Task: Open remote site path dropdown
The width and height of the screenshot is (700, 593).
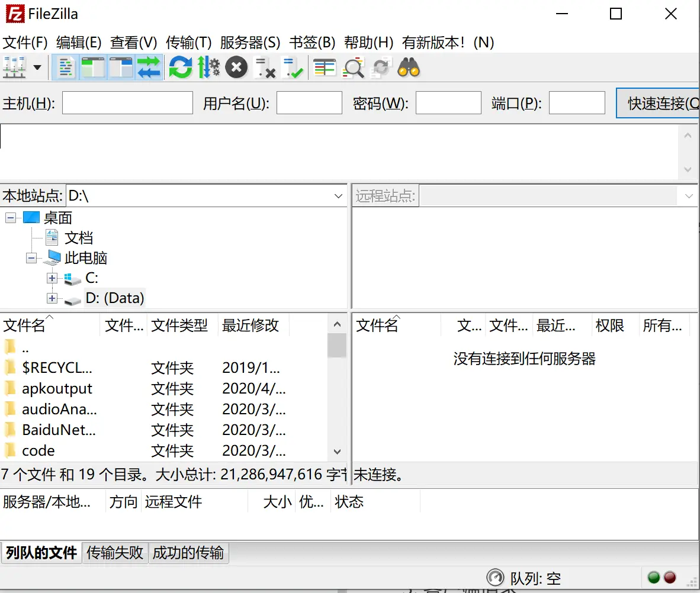Action: tap(689, 196)
